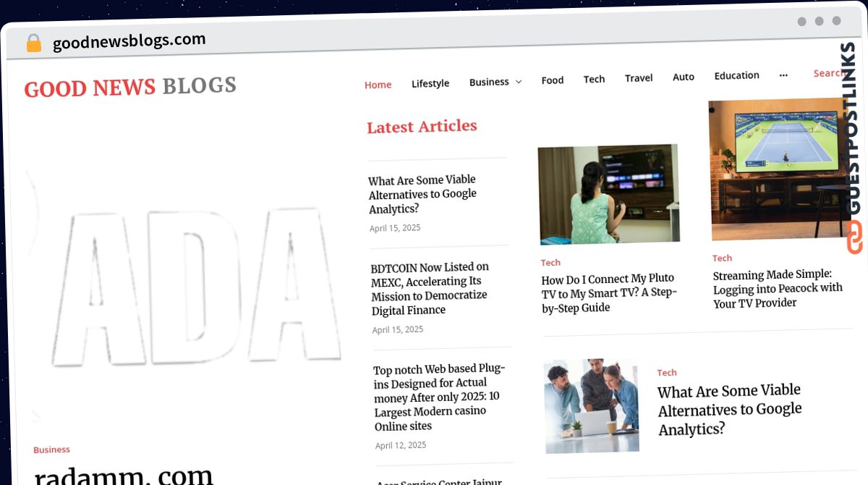
Task: Open the Acer Service Center Jaipur article
Action: pos(439,482)
